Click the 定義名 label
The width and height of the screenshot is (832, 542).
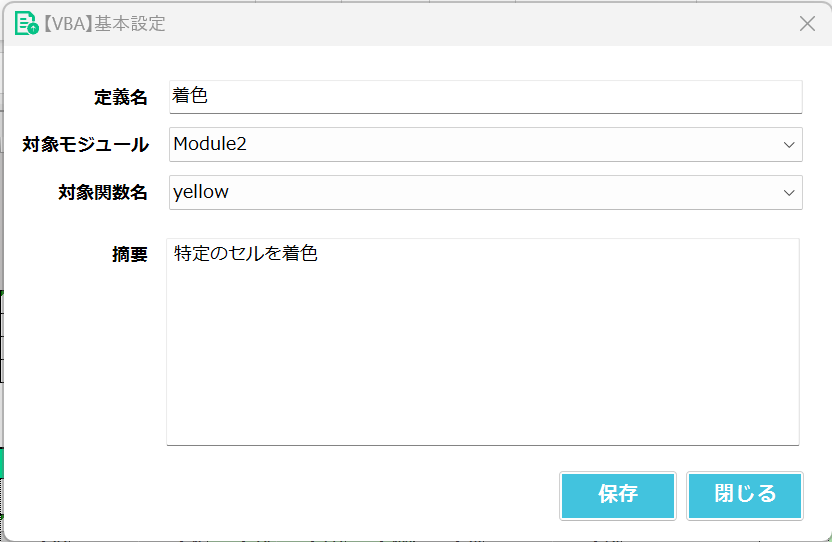tap(120, 98)
